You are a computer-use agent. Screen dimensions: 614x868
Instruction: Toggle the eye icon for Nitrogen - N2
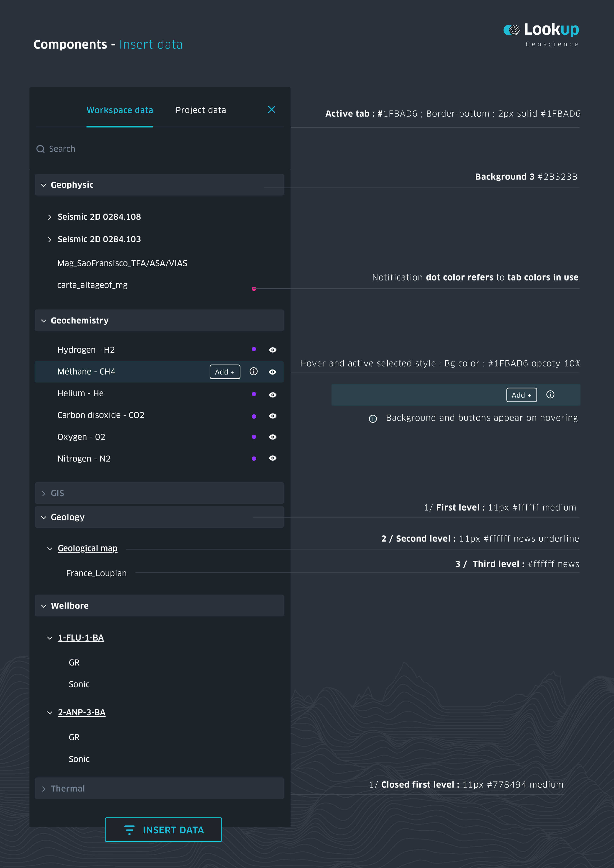click(x=273, y=458)
